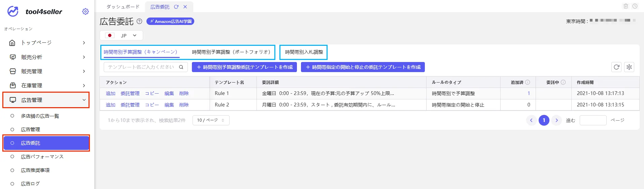The width and height of the screenshot is (644, 189).
Task: Click the tool4seller logo icon
Action: point(13,11)
